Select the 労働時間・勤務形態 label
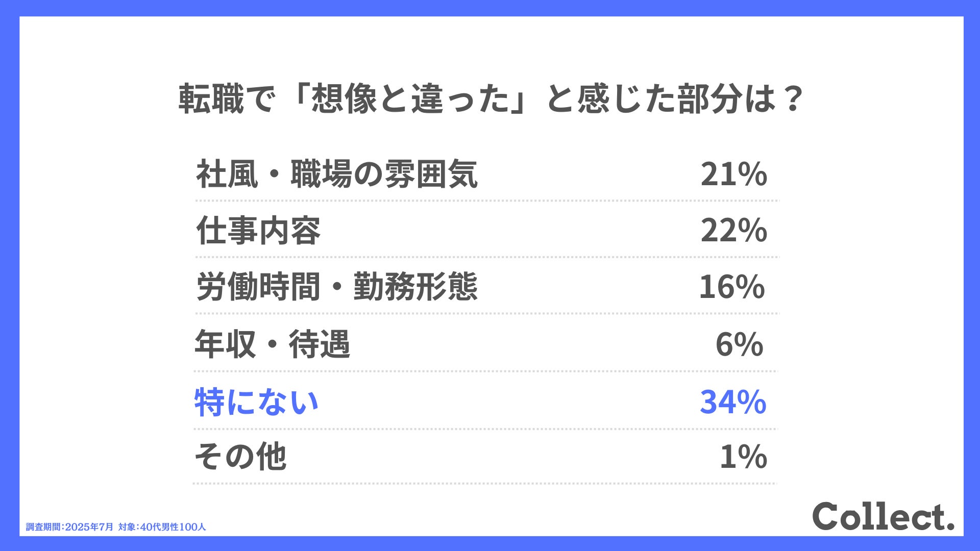 [337, 286]
